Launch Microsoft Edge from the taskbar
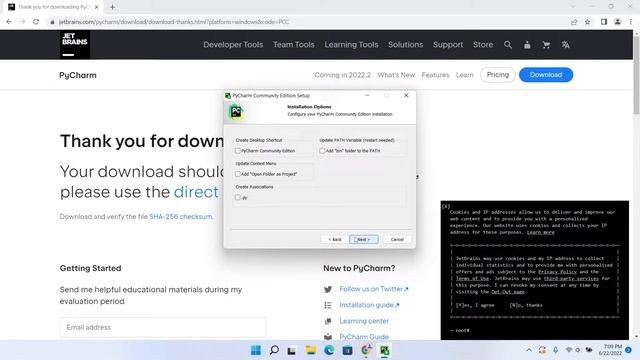The width and height of the screenshot is (640, 360). pos(329,350)
